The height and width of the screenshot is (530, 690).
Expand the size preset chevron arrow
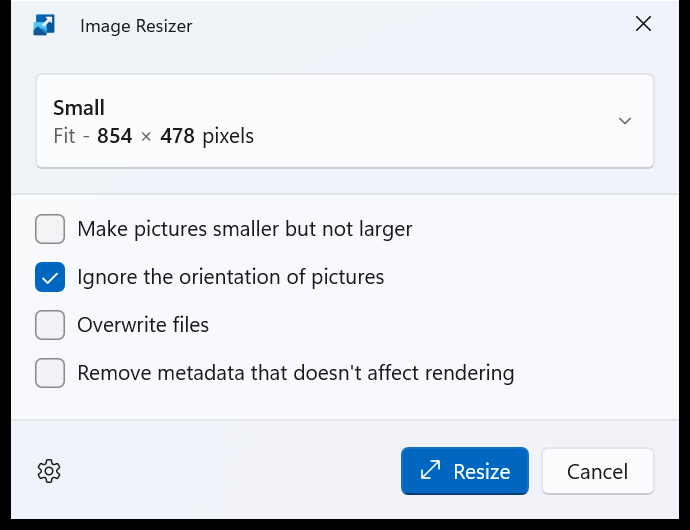pyautogui.click(x=625, y=121)
